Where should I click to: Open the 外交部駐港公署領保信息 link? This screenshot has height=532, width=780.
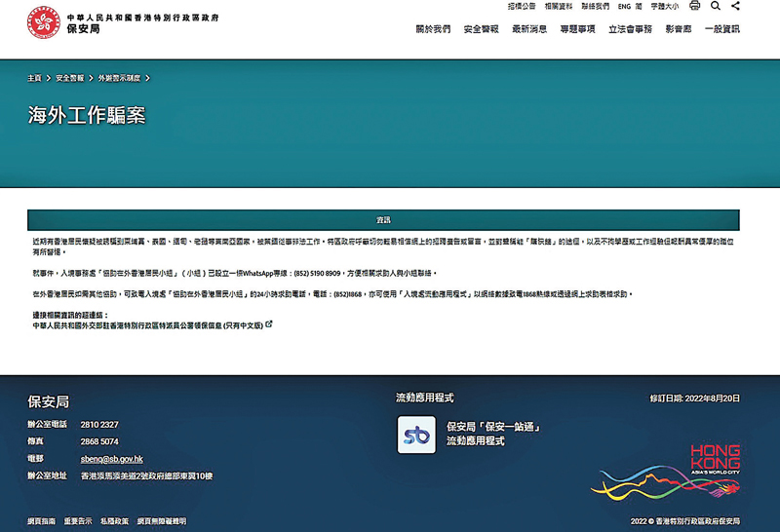pyautogui.click(x=147, y=324)
